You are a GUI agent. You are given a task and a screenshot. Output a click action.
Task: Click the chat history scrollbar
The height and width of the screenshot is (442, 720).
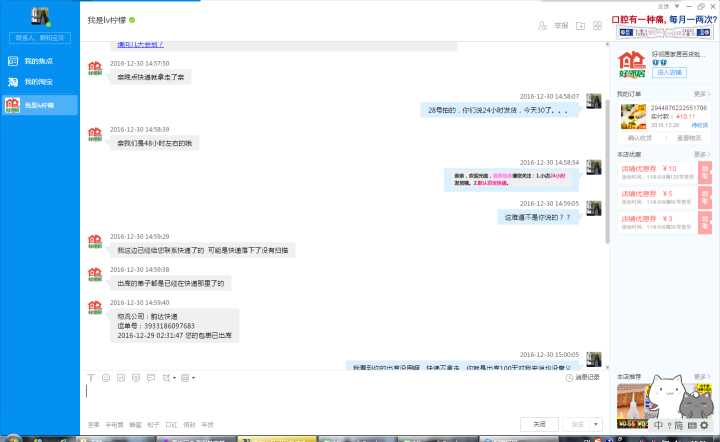point(608,171)
